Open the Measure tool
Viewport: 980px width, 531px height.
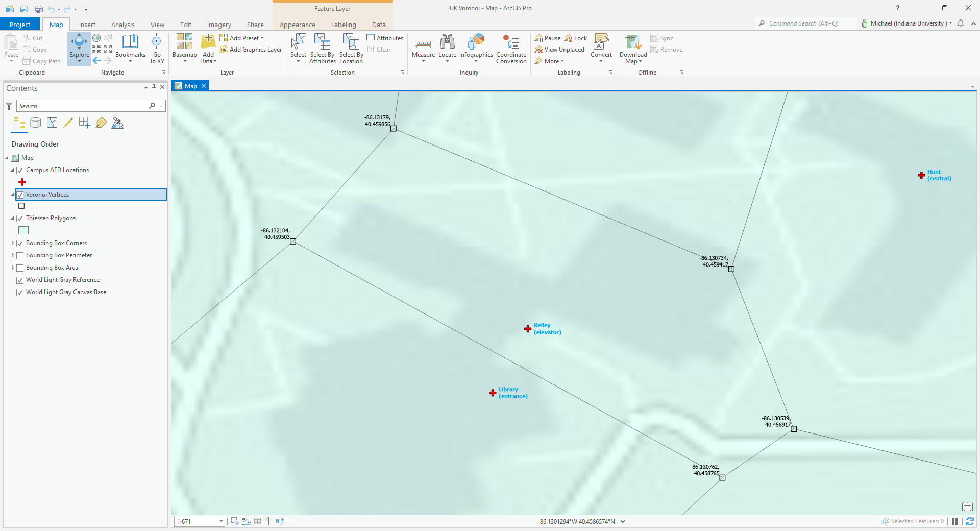point(423,49)
